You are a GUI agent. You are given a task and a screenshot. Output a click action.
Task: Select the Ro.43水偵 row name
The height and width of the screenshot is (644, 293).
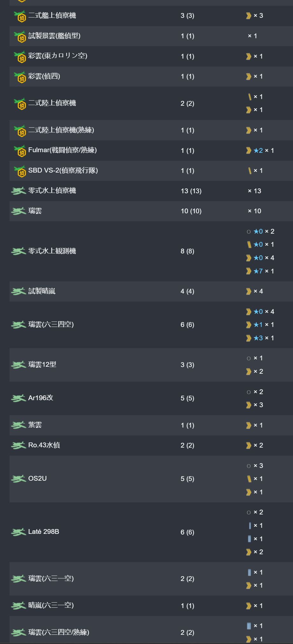tap(44, 445)
